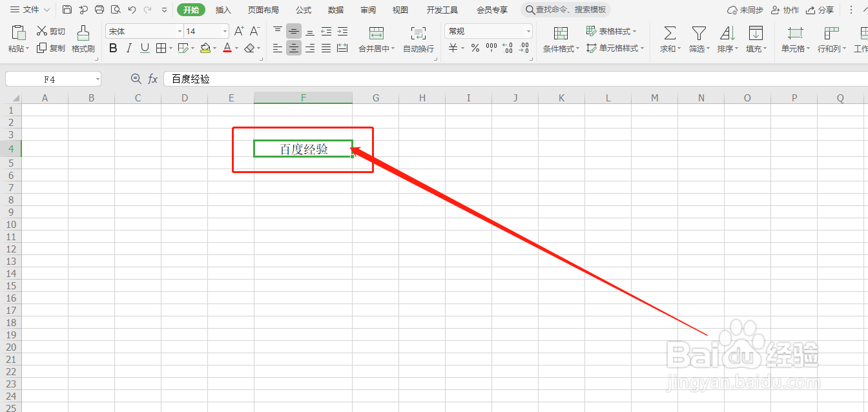Apply thousands separator (000) format

[x=491, y=48]
